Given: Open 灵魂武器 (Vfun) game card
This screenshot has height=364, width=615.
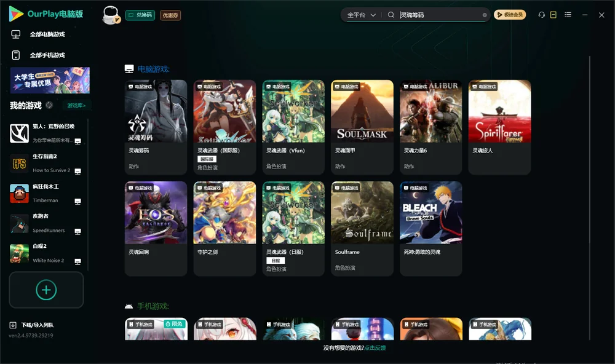Looking at the screenshot, I should point(293,127).
